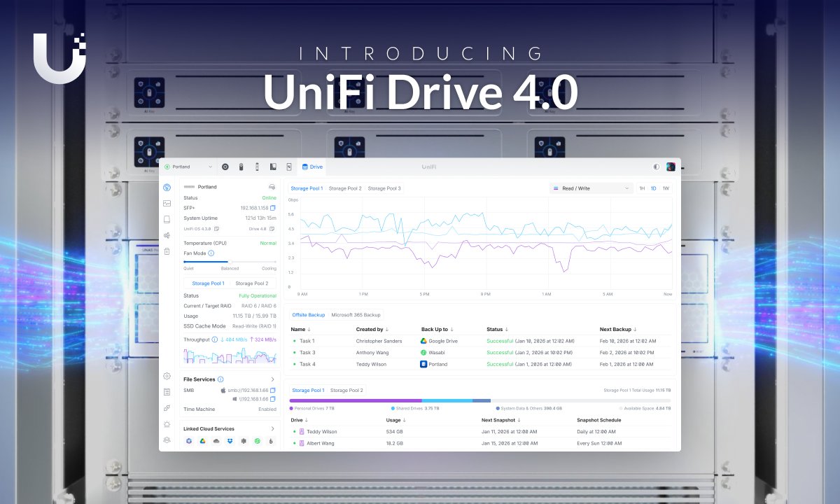The width and height of the screenshot is (840, 504).
Task: Set chart range to 1W
Action: [x=666, y=188]
